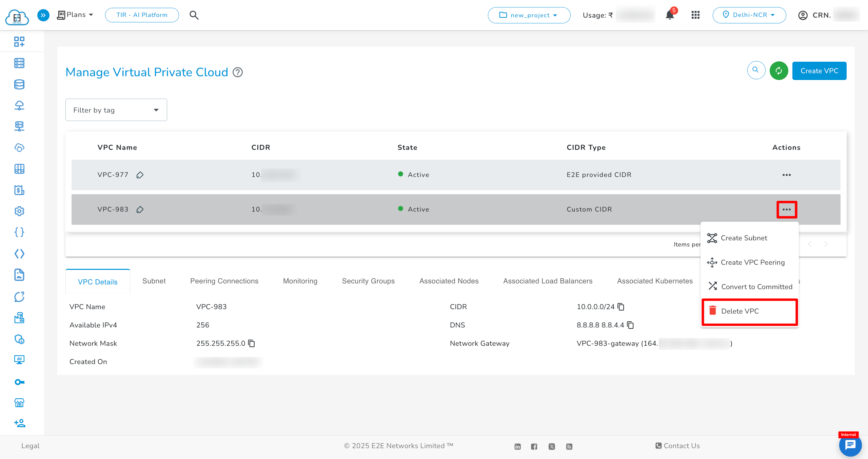
Task: Click the API keys icon in sidebar
Action: [19, 382]
